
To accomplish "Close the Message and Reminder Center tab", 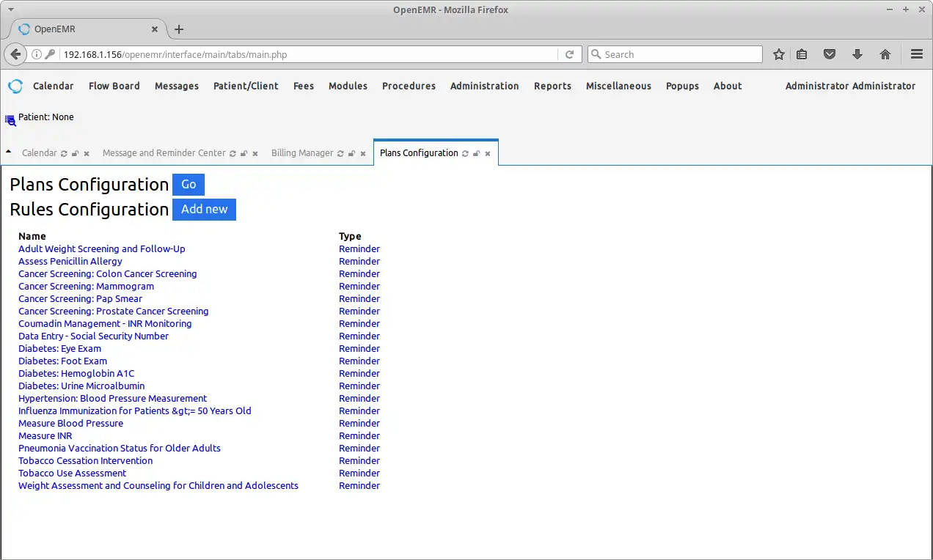I will click(x=255, y=153).
